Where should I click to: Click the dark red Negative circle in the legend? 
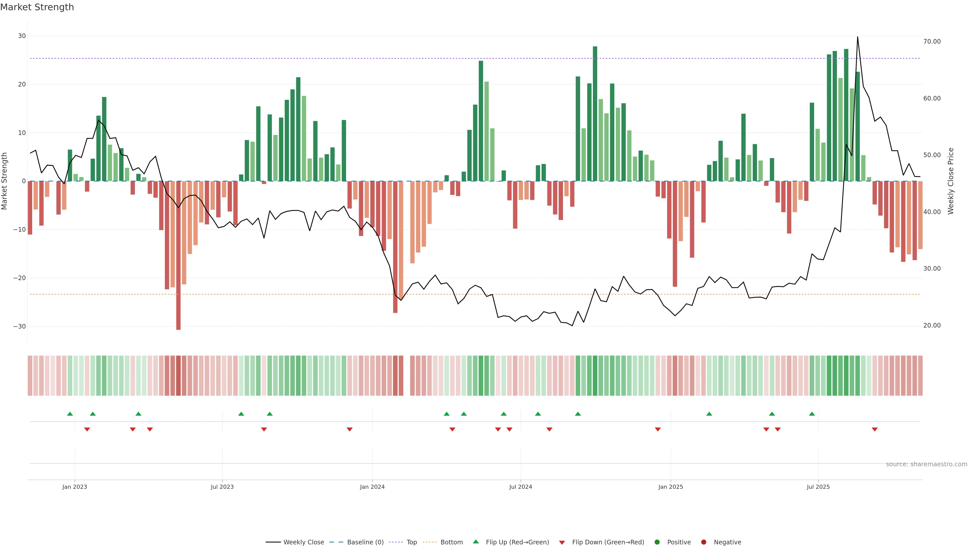click(x=703, y=542)
